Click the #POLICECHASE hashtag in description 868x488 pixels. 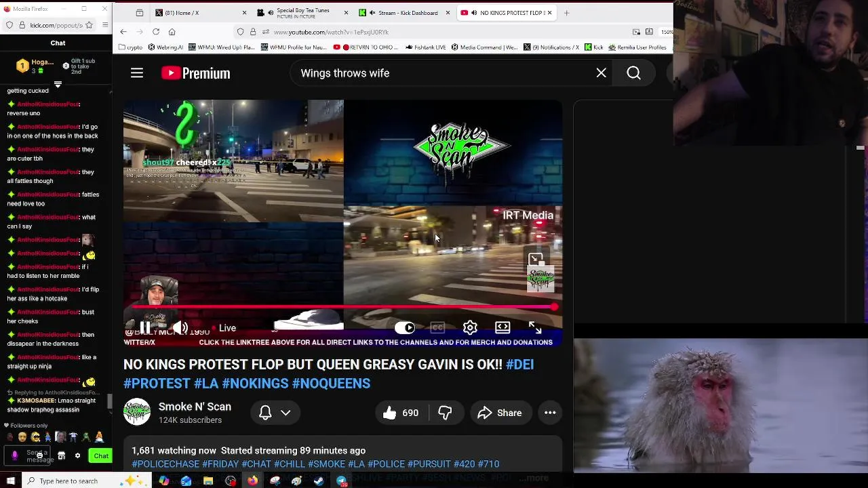pyautogui.click(x=165, y=464)
